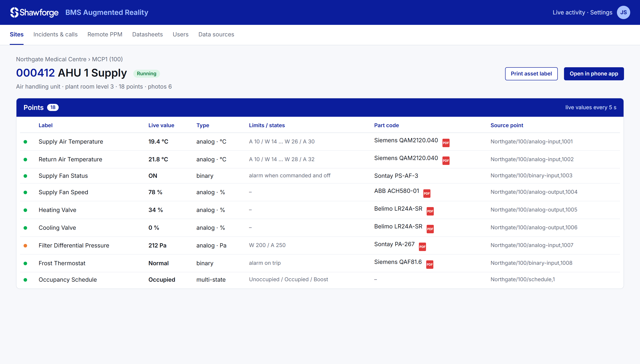Select the Supply Fan Speed row label
The width and height of the screenshot is (640, 364).
63,192
